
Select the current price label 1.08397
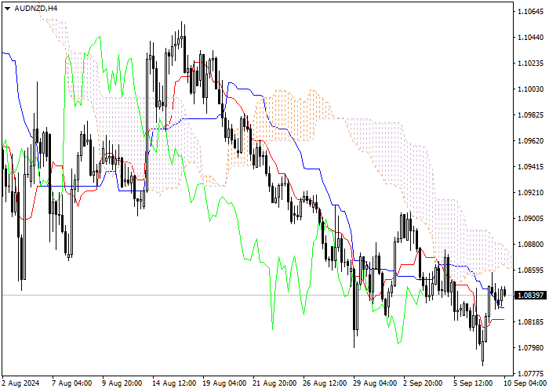pos(531,296)
